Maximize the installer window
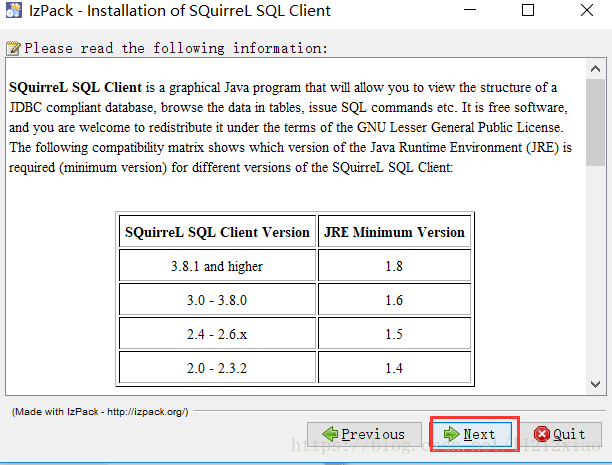This screenshot has width=612, height=465. click(528, 10)
